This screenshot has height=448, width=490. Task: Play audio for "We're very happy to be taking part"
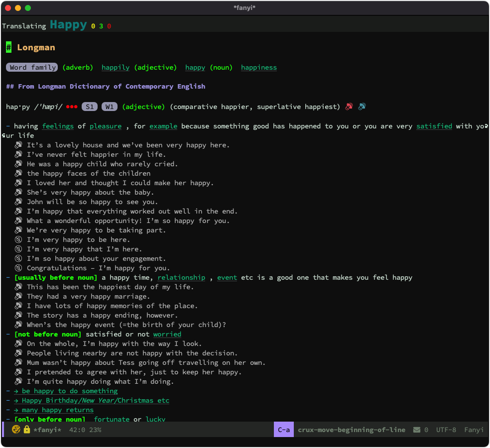click(x=18, y=230)
